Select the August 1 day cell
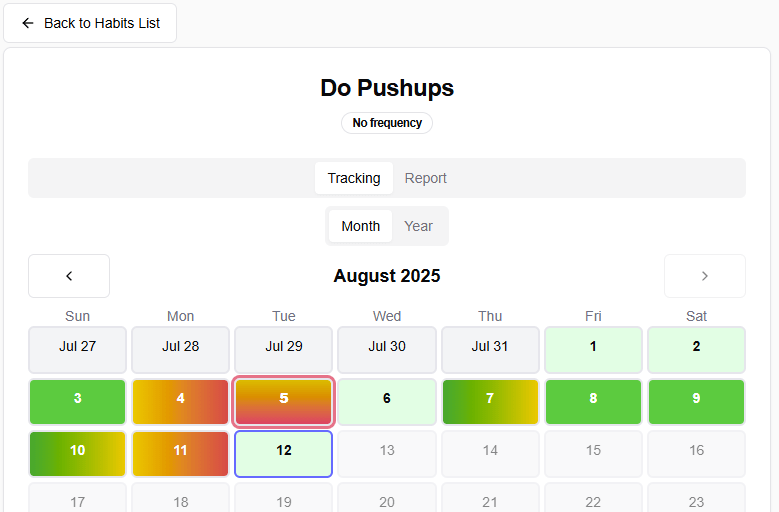 pyautogui.click(x=593, y=350)
